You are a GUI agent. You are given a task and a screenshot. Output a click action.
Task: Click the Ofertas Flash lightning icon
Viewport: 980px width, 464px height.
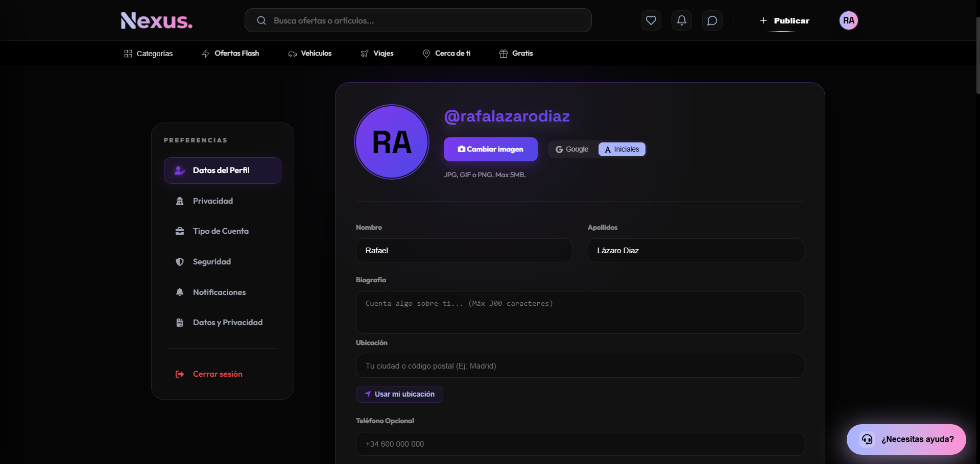(x=206, y=54)
